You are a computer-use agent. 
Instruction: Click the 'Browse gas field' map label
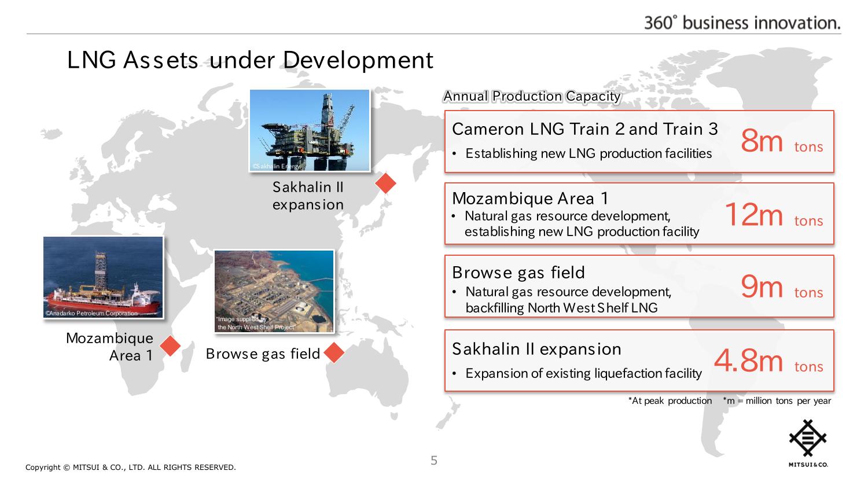(x=263, y=354)
